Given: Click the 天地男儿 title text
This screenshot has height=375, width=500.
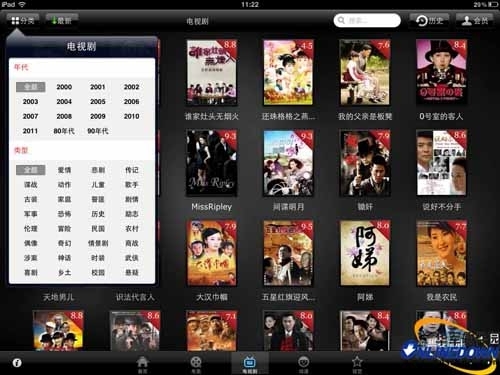Looking at the screenshot, I should click(x=58, y=297).
